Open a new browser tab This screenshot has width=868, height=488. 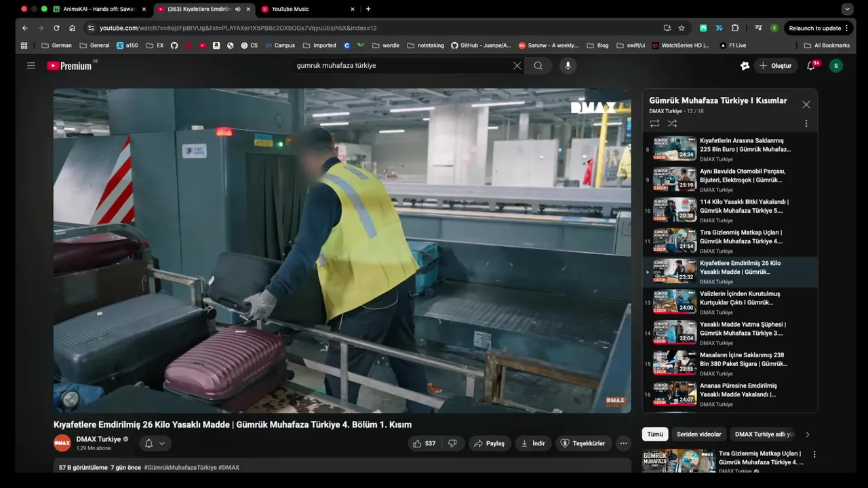point(368,9)
